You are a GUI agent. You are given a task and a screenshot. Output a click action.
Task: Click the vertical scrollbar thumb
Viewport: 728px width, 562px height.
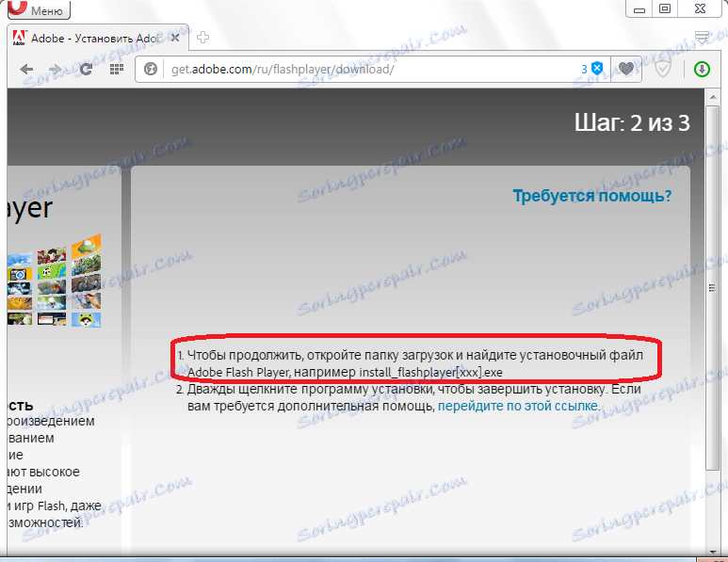pyautogui.click(x=712, y=288)
